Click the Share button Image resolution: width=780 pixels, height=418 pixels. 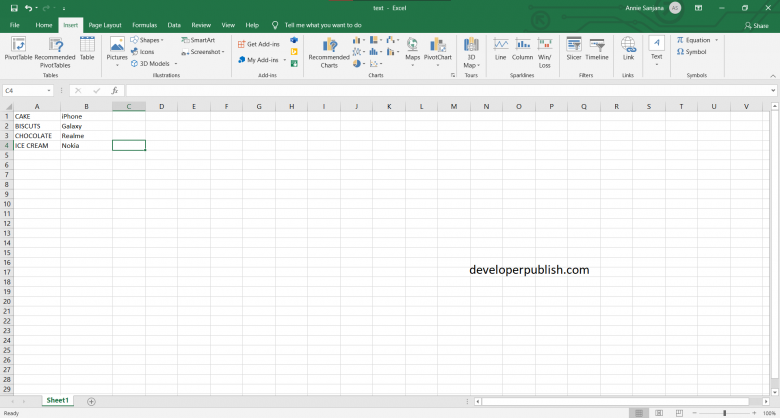click(x=757, y=25)
